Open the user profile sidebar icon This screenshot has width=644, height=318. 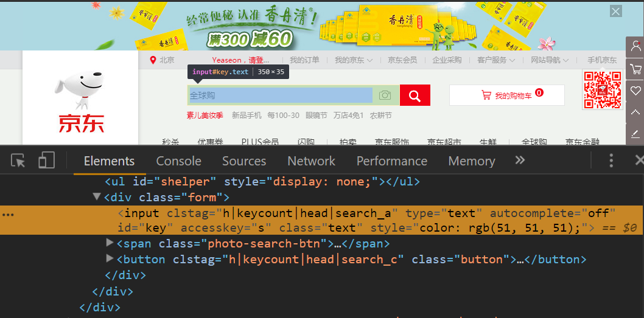pyautogui.click(x=635, y=46)
